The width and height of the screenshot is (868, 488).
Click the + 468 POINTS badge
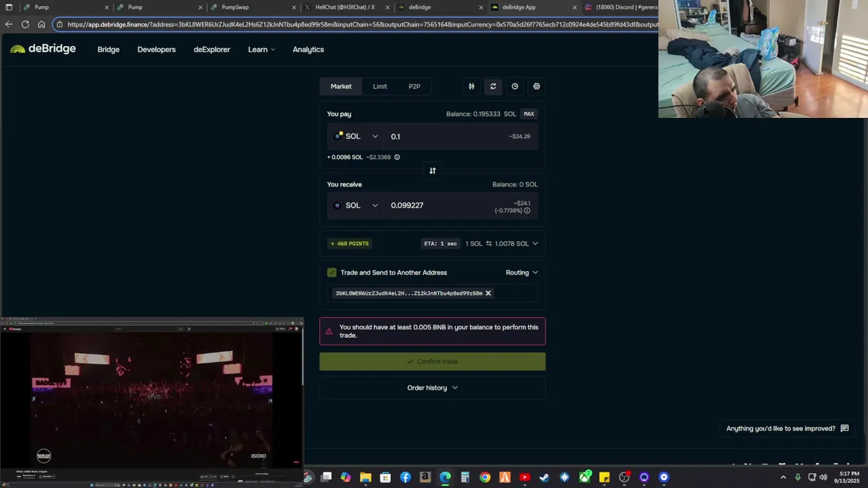tap(350, 243)
